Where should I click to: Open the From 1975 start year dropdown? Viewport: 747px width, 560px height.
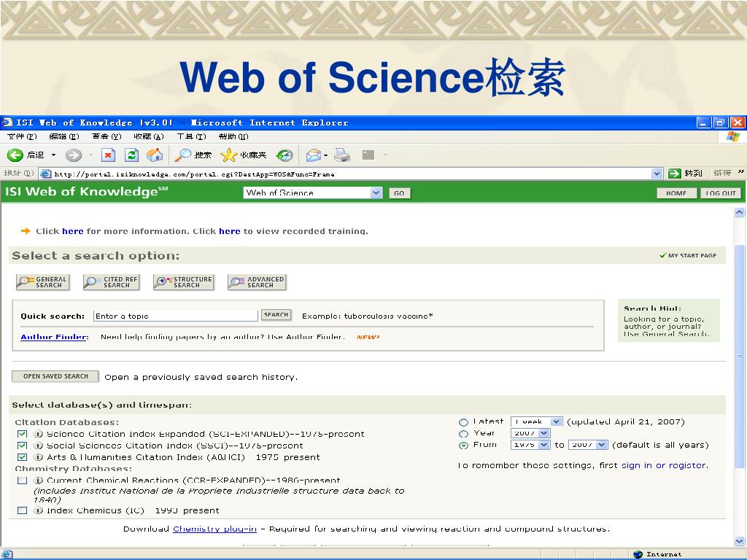click(x=530, y=445)
